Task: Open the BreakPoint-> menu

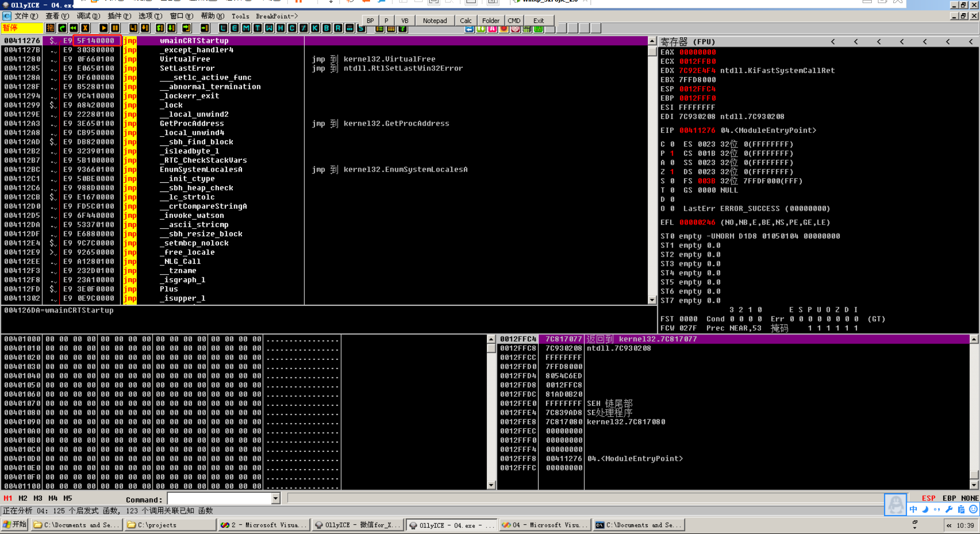Action: click(x=277, y=16)
